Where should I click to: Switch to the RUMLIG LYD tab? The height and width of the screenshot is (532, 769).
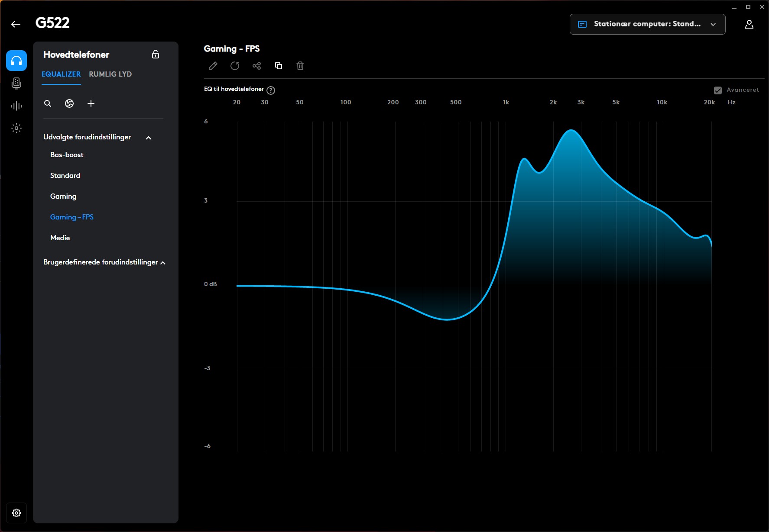coord(110,74)
